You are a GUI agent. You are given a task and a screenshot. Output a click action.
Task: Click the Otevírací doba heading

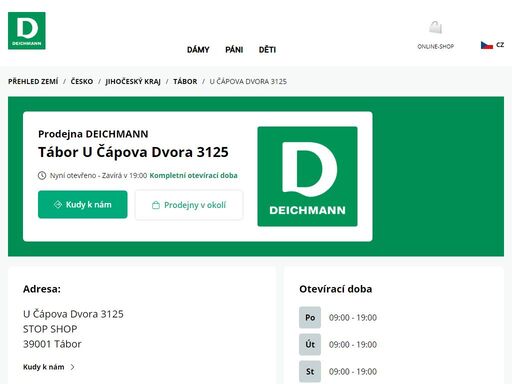click(336, 289)
